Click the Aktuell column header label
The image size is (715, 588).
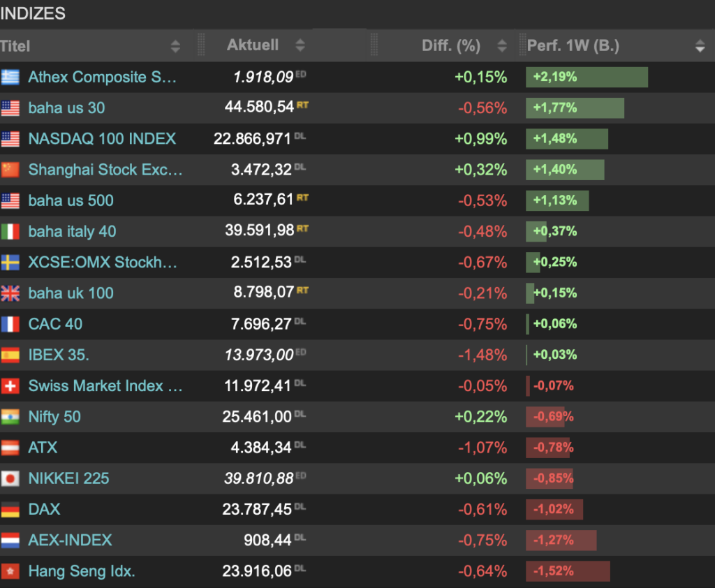pyautogui.click(x=253, y=45)
